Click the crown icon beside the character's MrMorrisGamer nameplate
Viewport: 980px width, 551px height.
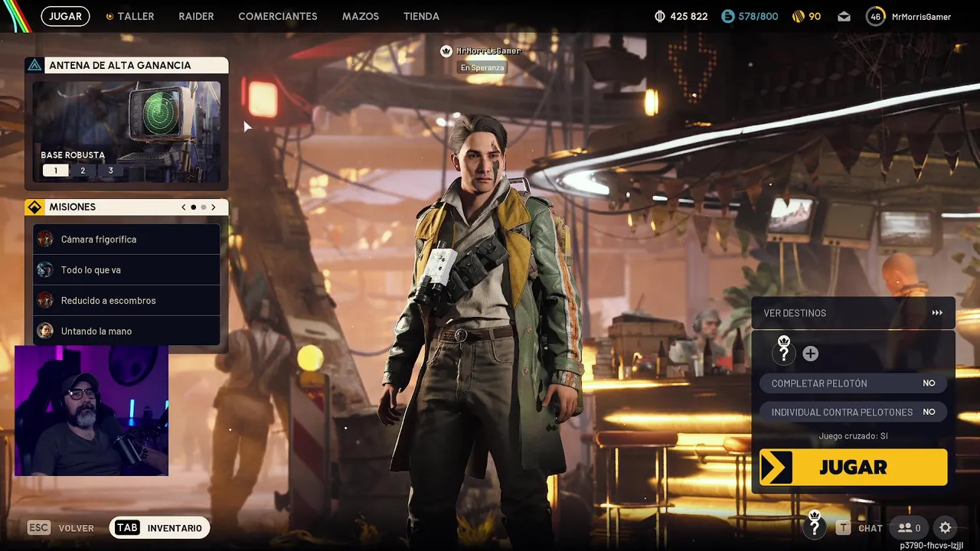446,51
